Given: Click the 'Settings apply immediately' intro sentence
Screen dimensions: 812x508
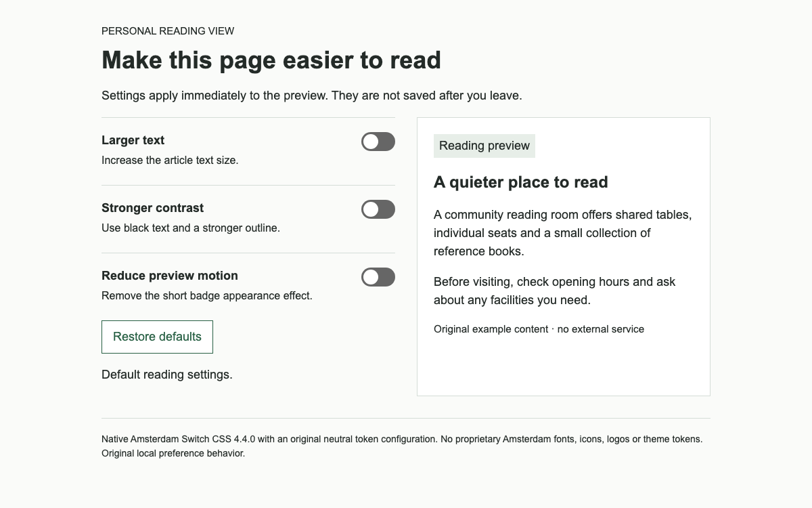Looking at the screenshot, I should coord(312,96).
